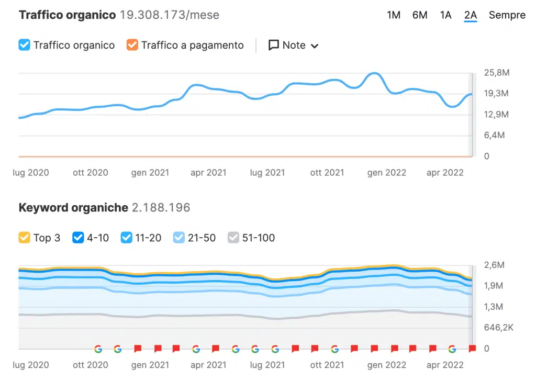The image size is (536, 392).
Task: Click the Note speech bubble icon
Action: click(x=273, y=46)
